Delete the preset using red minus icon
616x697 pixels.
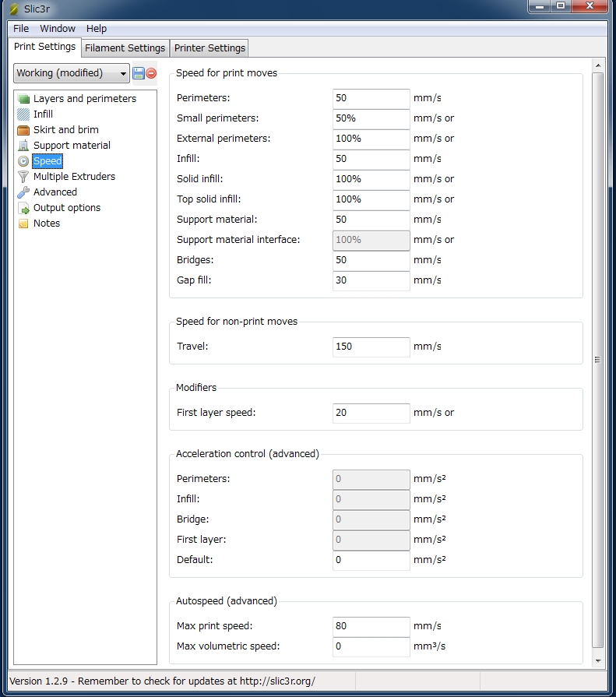[x=151, y=73]
